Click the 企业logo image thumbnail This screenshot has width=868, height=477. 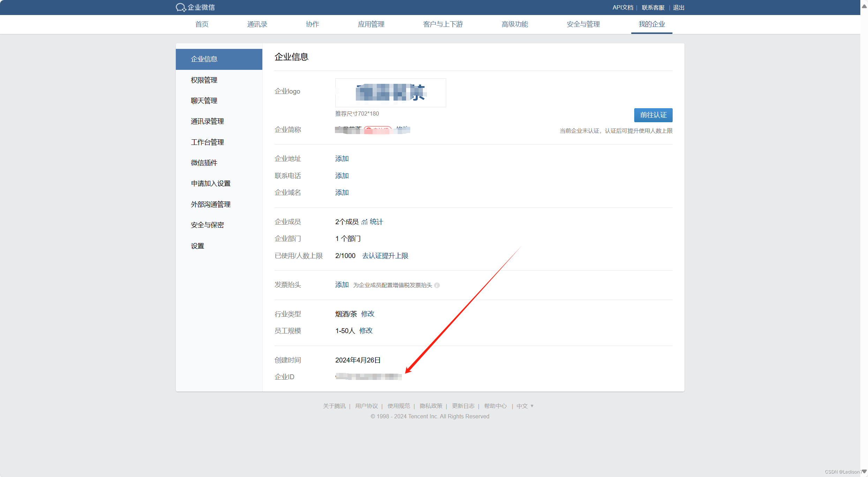390,93
